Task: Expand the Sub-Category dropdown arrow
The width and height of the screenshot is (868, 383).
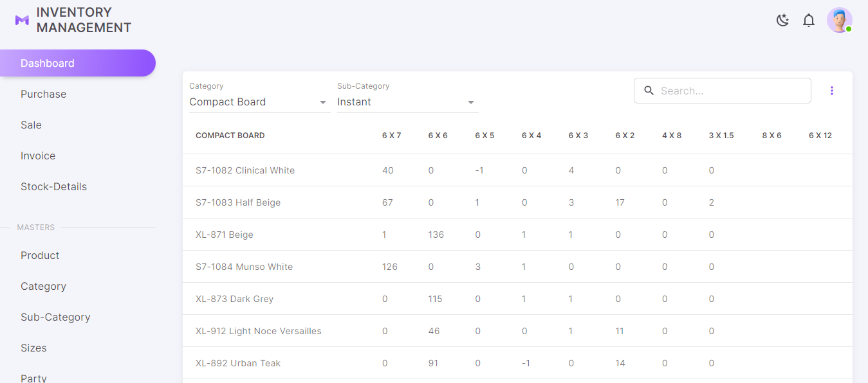Action: [x=471, y=102]
